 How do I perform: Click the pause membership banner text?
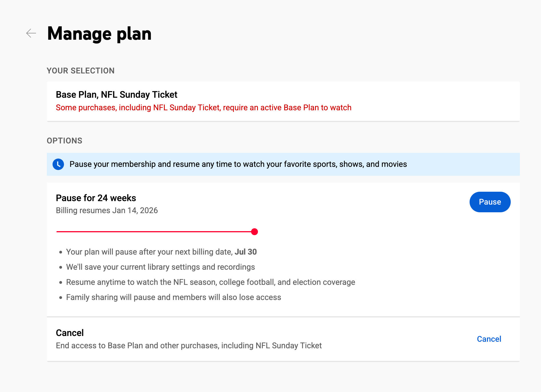pyautogui.click(x=238, y=164)
